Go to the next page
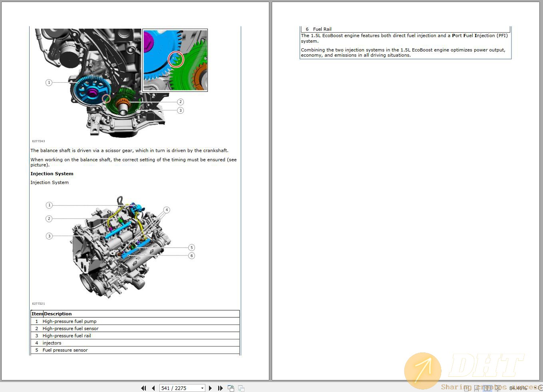 tap(210, 388)
